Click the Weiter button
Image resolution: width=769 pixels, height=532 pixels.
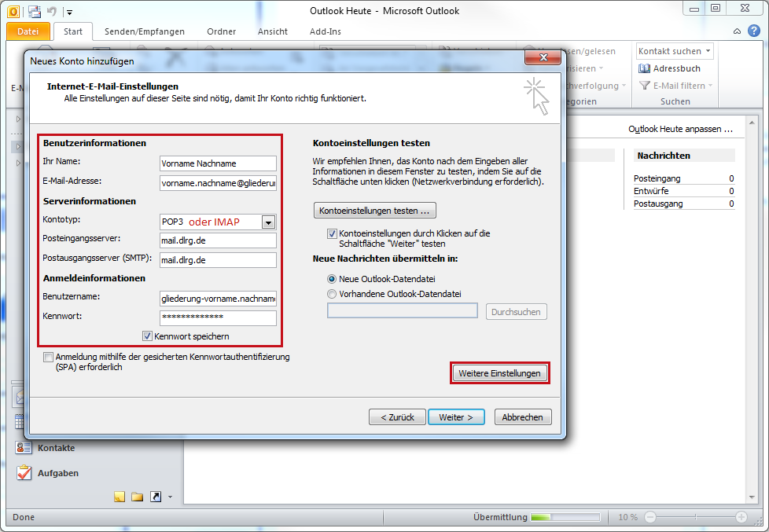pyautogui.click(x=456, y=417)
